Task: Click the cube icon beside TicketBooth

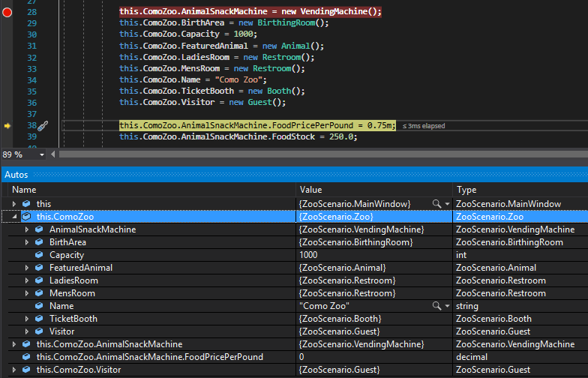Action: click(x=40, y=319)
